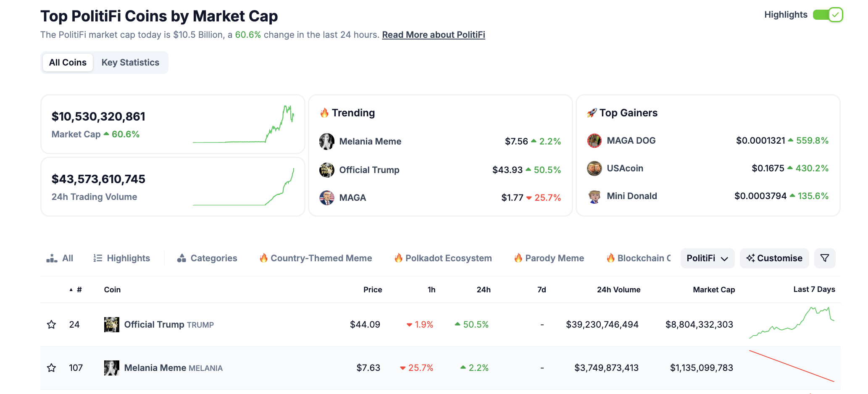Click the MAGA trending coin icon
The image size is (868, 394).
pyautogui.click(x=326, y=198)
